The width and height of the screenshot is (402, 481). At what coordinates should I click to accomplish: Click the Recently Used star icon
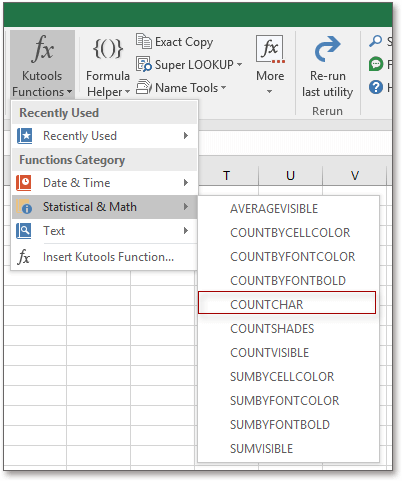click(x=24, y=136)
